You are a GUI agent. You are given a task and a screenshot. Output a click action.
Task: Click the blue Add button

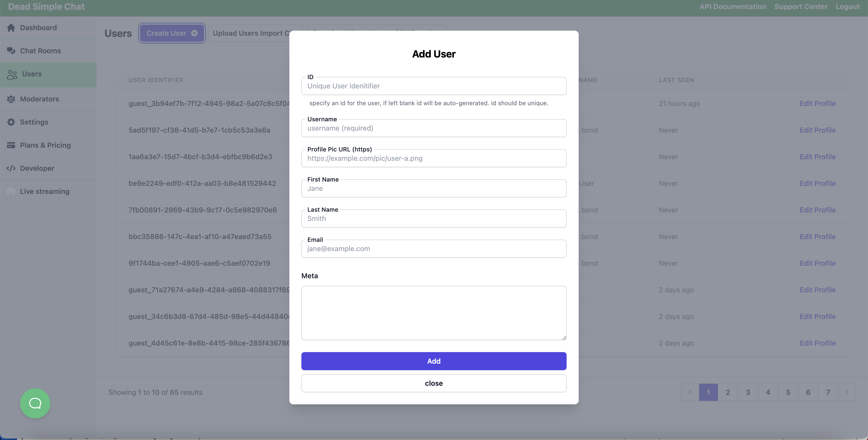pos(434,361)
